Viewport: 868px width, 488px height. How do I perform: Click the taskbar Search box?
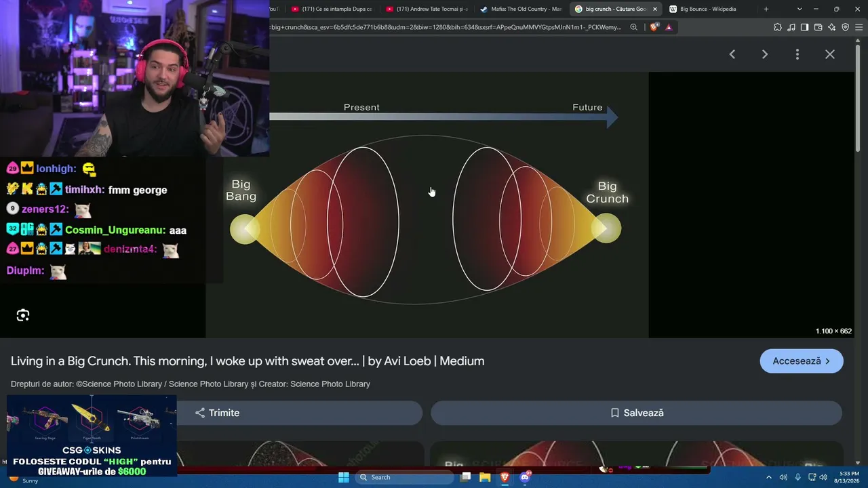click(x=406, y=477)
